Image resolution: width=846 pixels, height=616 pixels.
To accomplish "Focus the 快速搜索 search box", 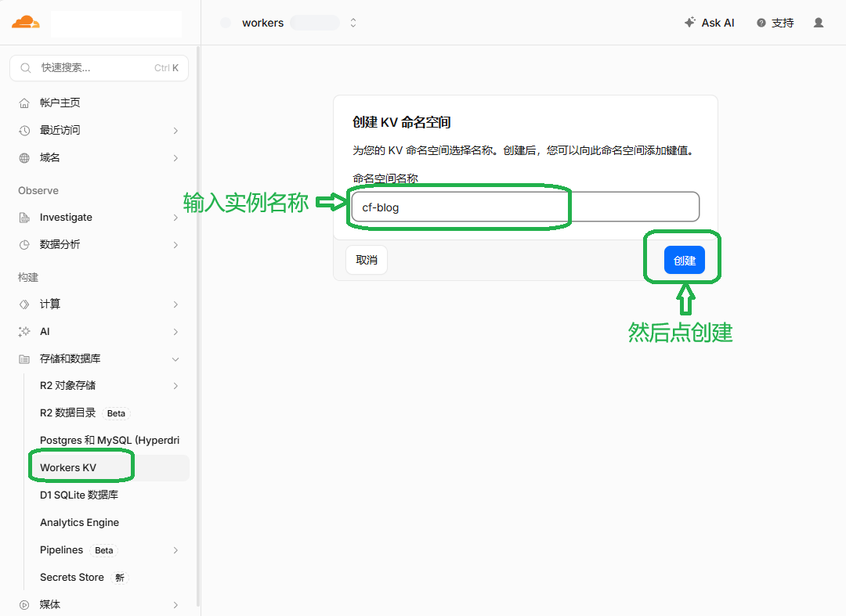I will point(99,68).
